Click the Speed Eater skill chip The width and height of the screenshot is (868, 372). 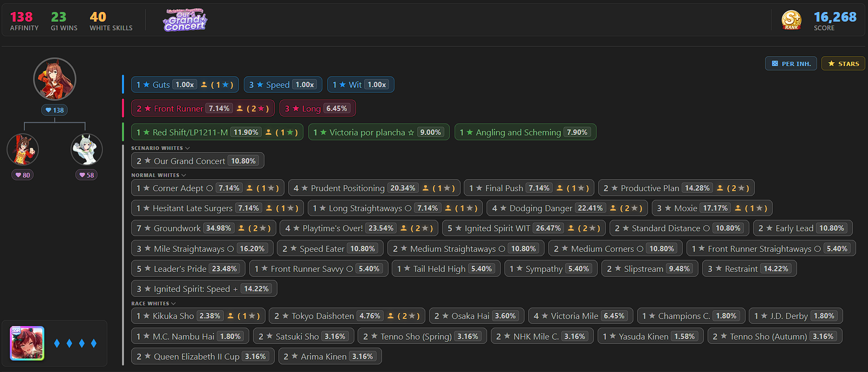point(331,249)
